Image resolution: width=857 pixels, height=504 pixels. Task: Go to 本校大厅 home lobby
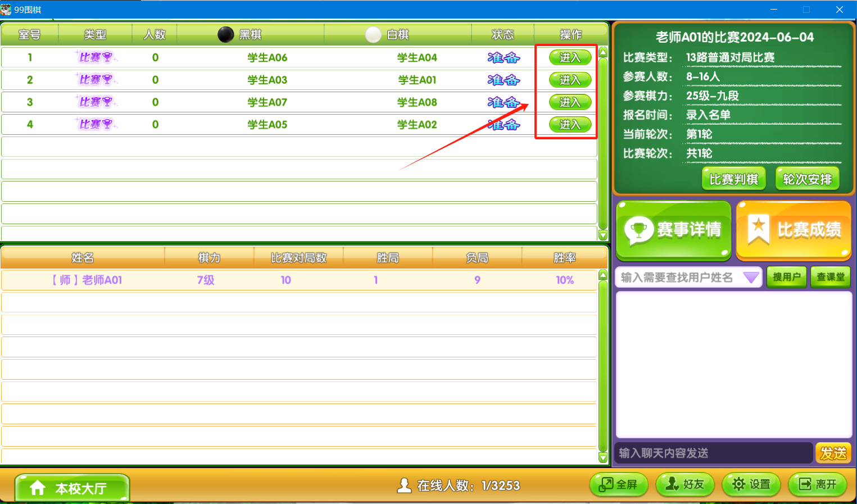72,488
